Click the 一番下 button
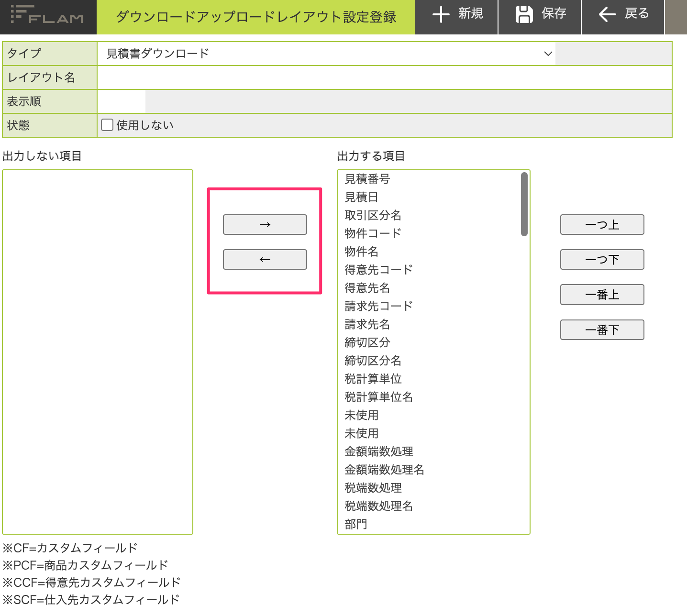Image resolution: width=687 pixels, height=616 pixels. (x=602, y=330)
